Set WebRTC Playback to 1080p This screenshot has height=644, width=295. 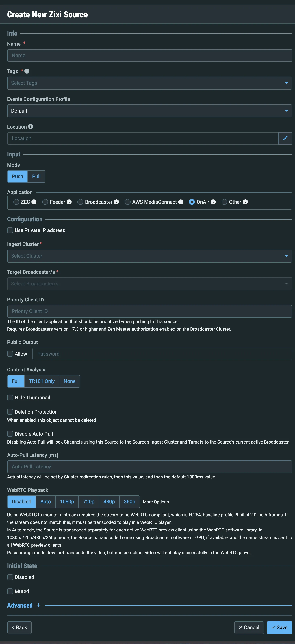(x=67, y=502)
